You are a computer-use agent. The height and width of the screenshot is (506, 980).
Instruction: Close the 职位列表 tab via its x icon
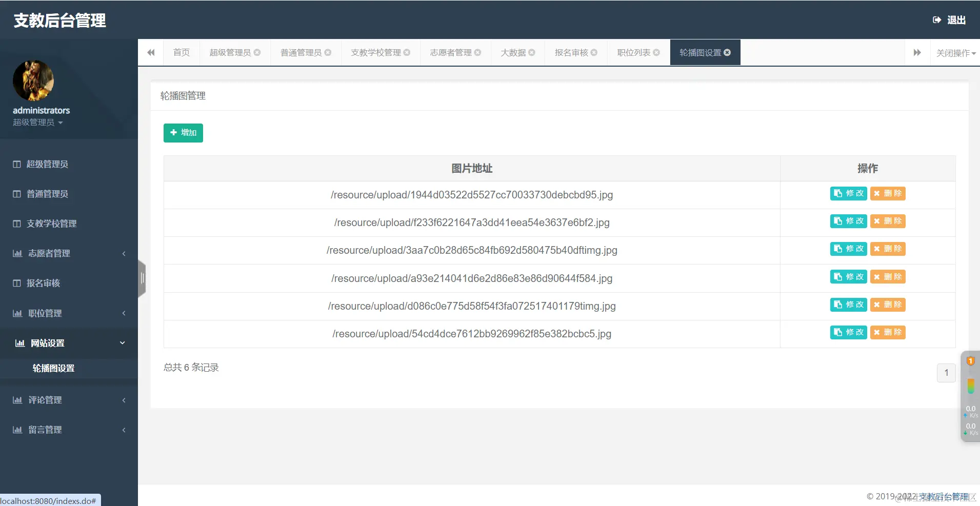[656, 52]
